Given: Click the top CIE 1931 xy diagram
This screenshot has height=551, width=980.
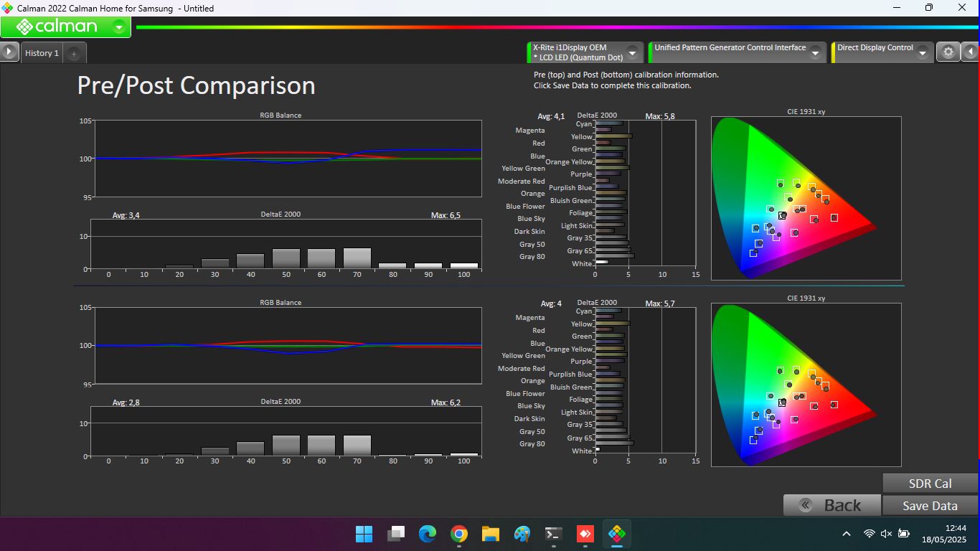Looking at the screenshot, I should [x=806, y=198].
